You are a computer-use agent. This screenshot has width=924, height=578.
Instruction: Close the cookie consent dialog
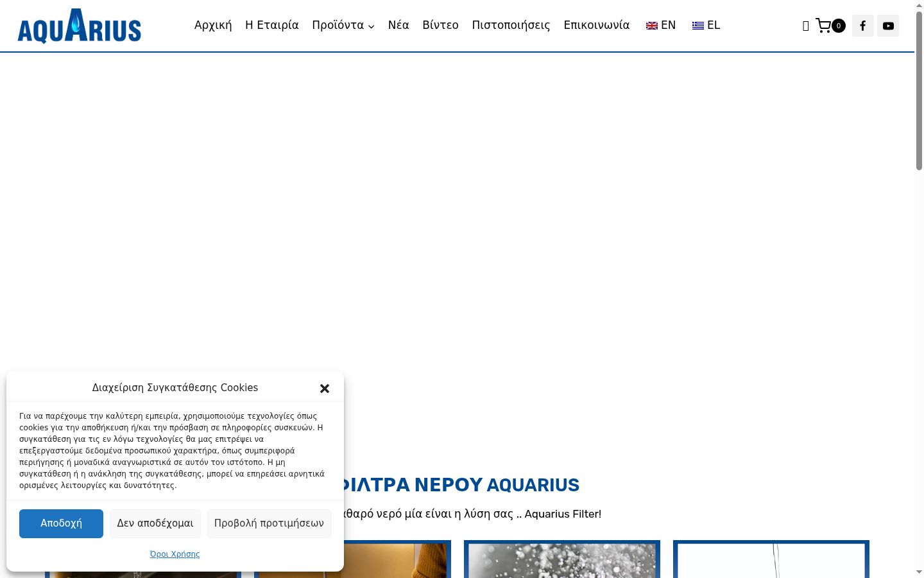(x=325, y=389)
